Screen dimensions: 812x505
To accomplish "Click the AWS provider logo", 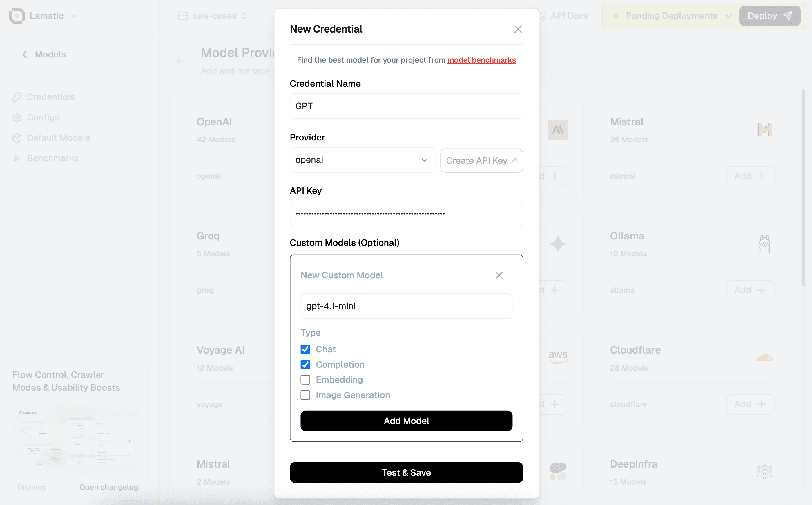I will [558, 356].
